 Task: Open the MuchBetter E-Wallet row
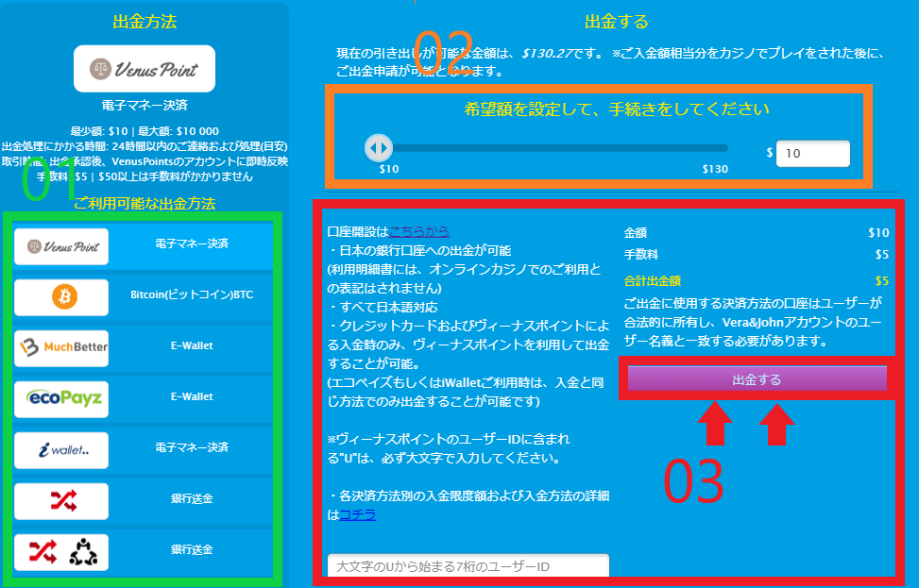pos(143,348)
